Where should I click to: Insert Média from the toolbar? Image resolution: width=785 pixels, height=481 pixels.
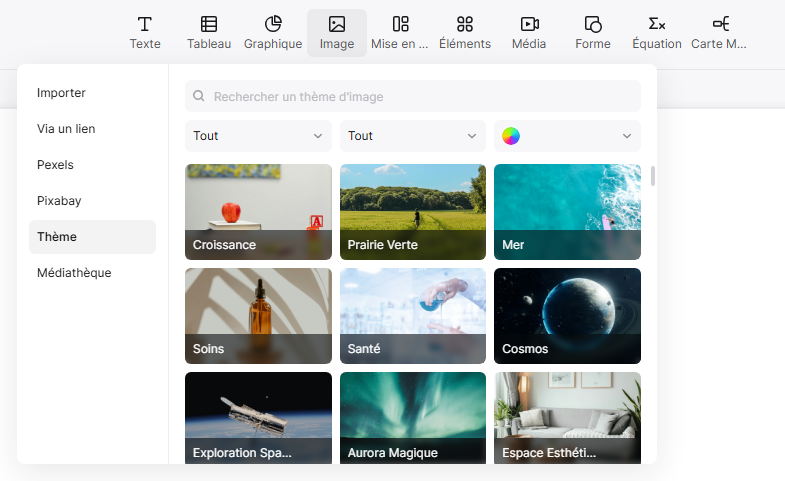pos(529,33)
